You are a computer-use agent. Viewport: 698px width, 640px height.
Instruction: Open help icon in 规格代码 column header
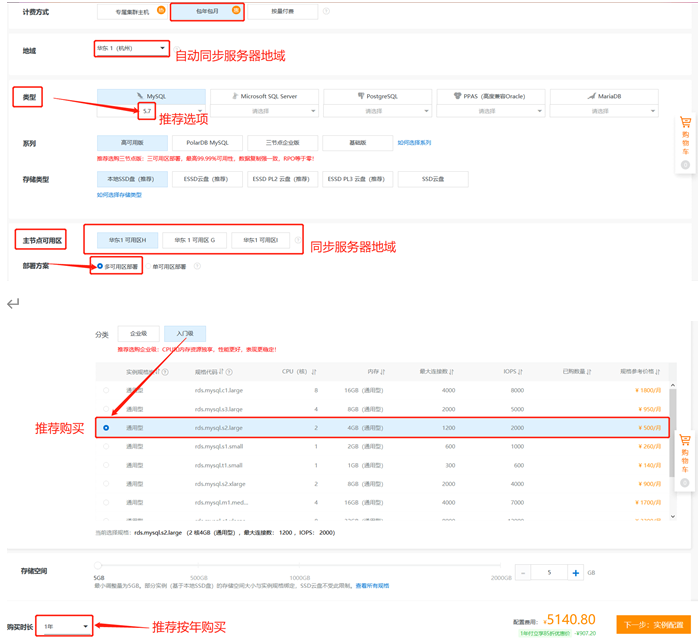click(x=229, y=372)
